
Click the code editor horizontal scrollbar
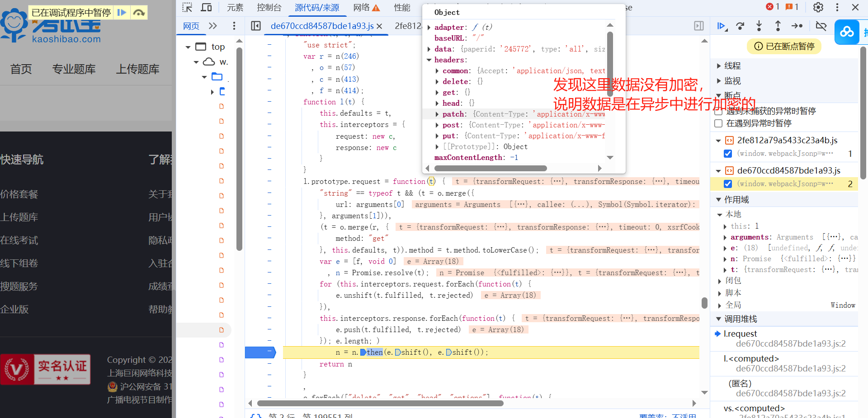click(x=380, y=403)
